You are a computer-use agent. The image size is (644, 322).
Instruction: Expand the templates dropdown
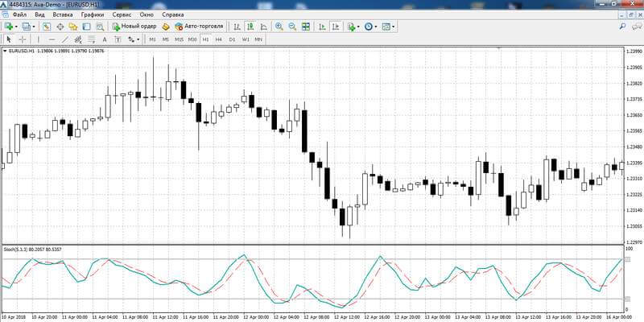click(x=394, y=27)
